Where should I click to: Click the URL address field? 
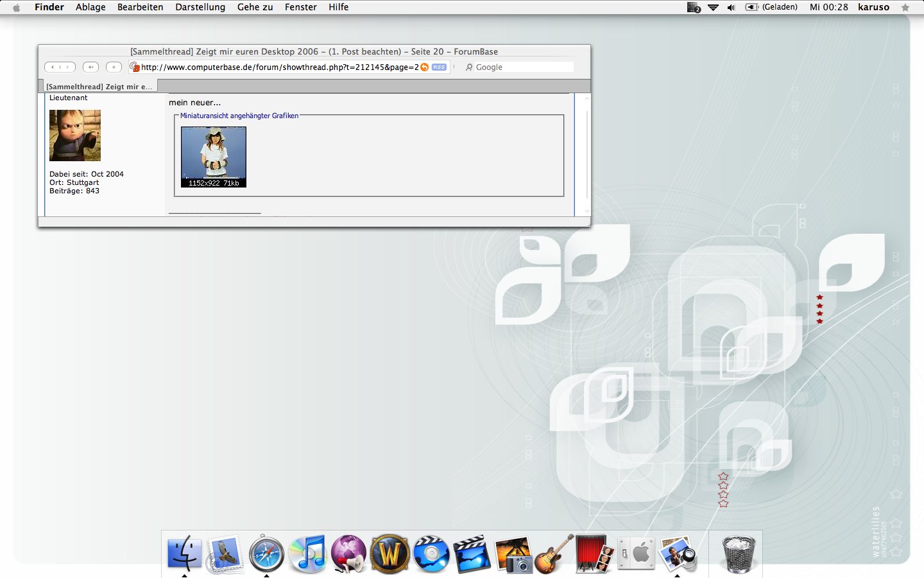[x=289, y=67]
